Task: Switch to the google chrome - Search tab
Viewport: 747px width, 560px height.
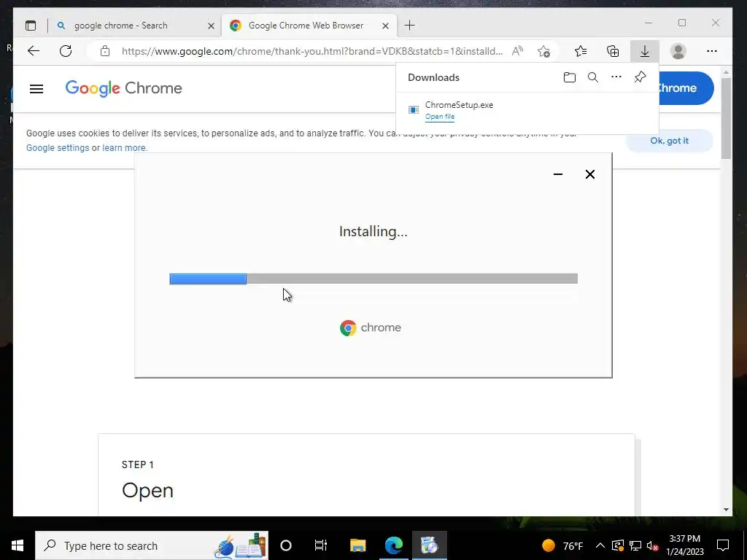Action: (135, 26)
